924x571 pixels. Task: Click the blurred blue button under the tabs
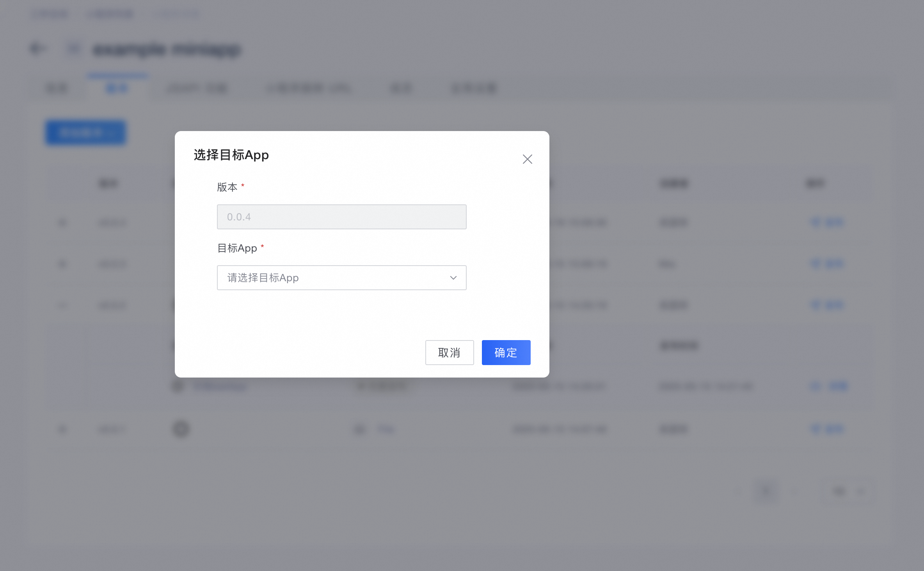point(85,133)
